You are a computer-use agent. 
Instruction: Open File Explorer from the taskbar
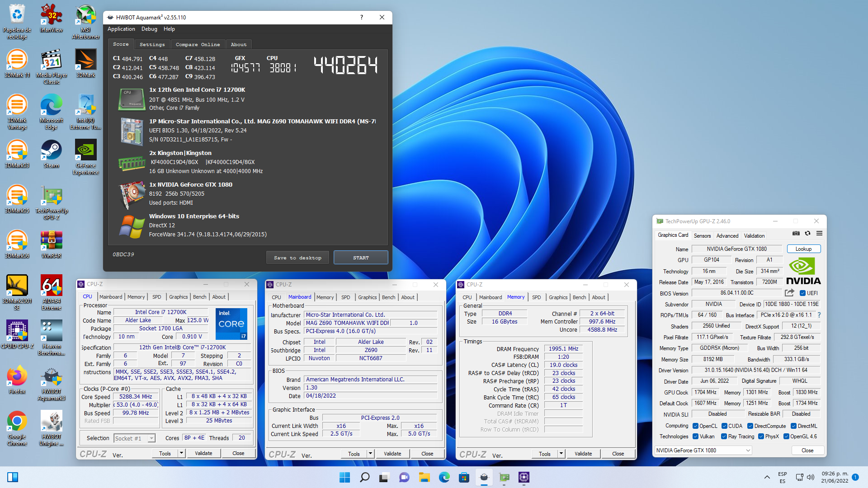[x=424, y=477]
